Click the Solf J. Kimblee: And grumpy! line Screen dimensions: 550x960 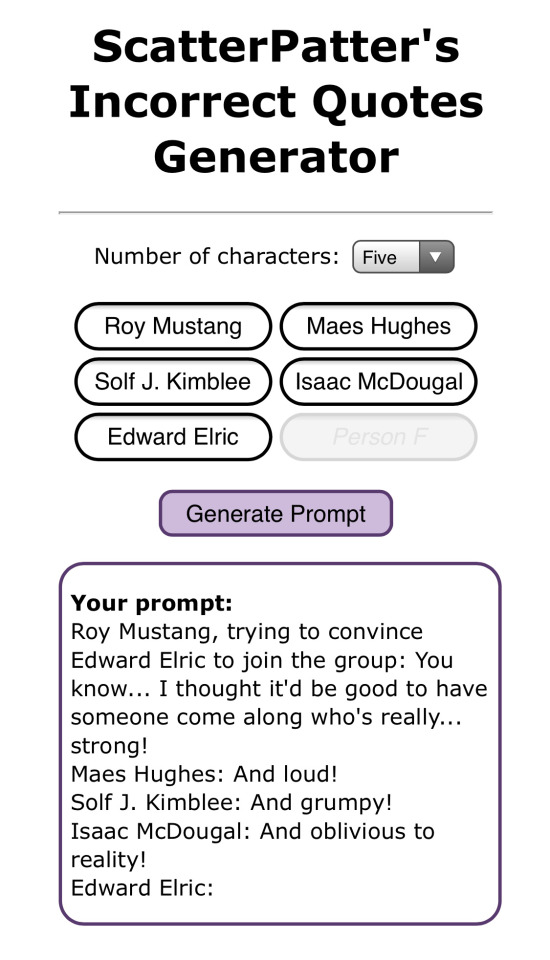pos(232,802)
